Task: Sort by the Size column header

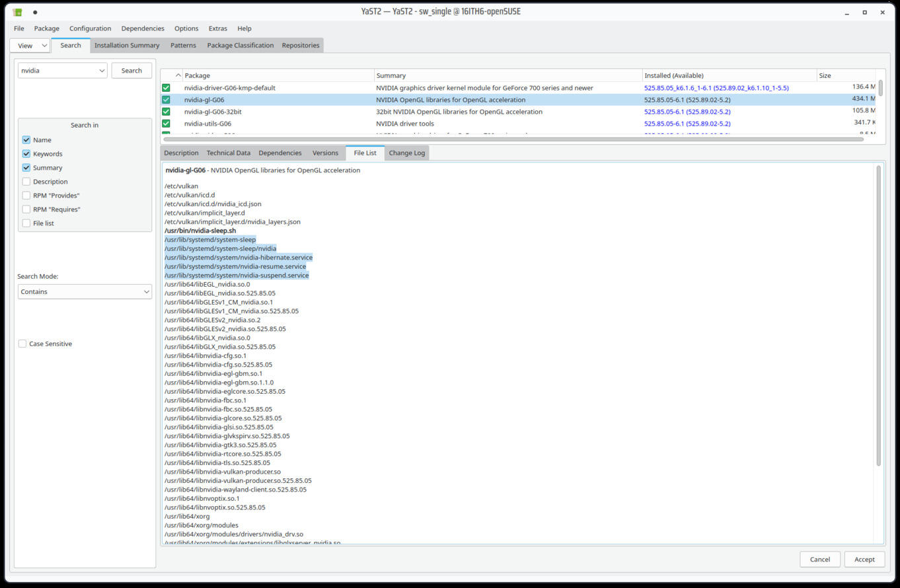Action: click(x=846, y=75)
